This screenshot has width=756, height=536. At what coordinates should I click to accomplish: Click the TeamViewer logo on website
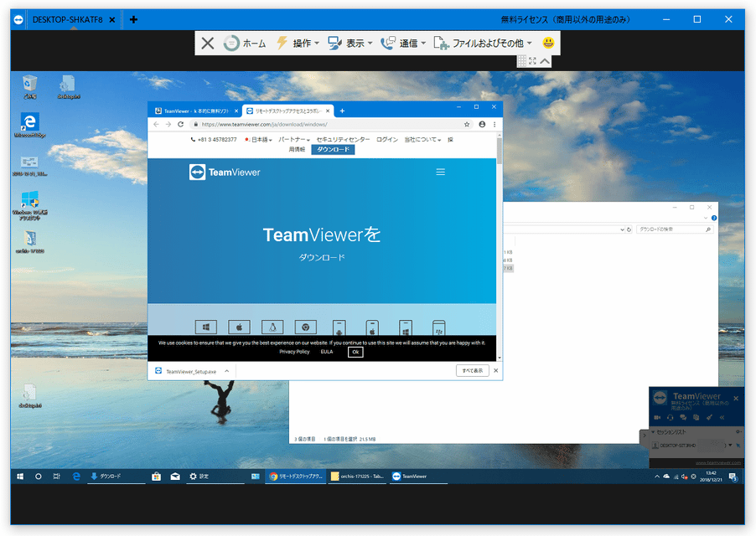[x=225, y=173]
